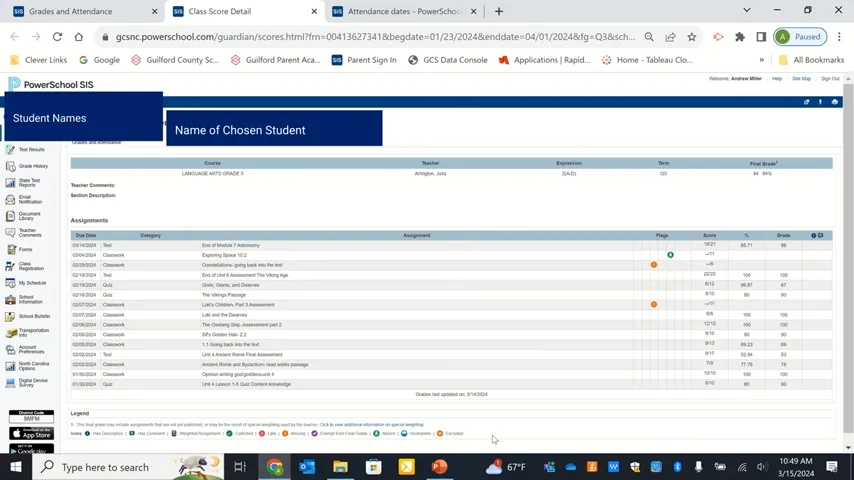Image resolution: width=854 pixels, height=480 pixels.
Task: Open the Chrome extensions puzzle icon
Action: tap(739, 37)
